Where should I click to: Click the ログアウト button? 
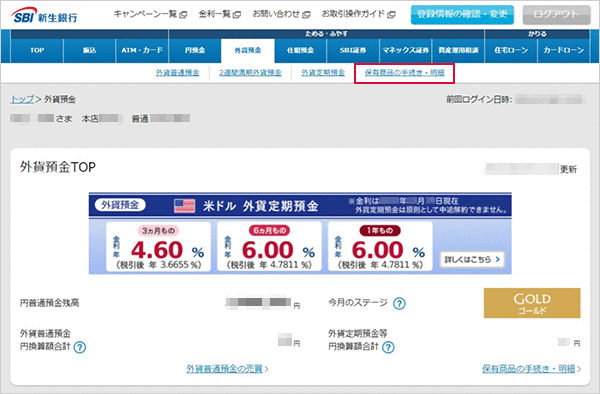(557, 15)
